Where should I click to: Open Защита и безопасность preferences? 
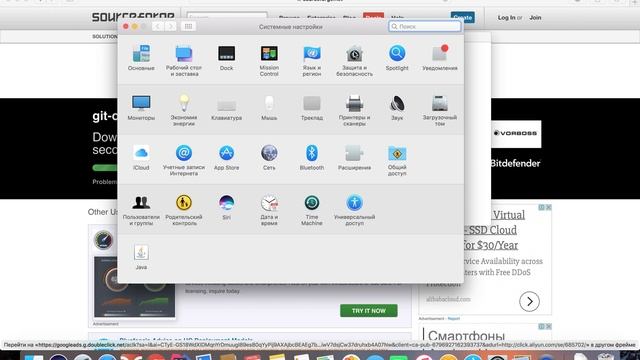354,61
